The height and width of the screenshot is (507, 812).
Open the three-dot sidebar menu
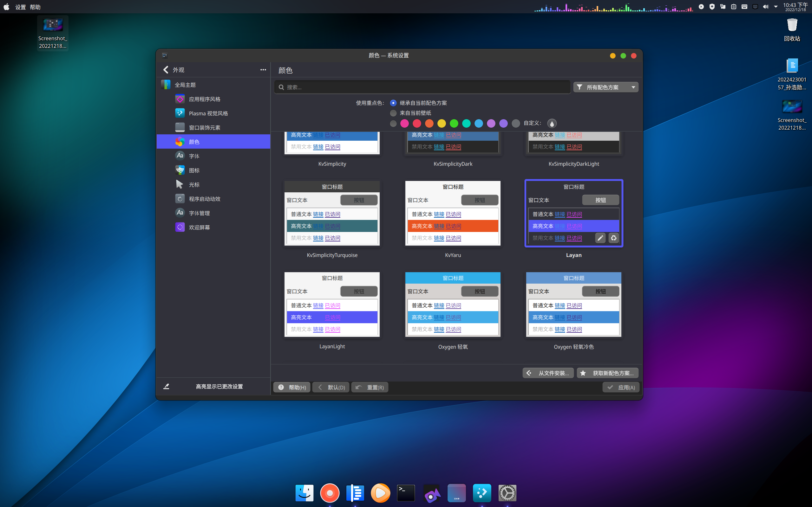263,70
